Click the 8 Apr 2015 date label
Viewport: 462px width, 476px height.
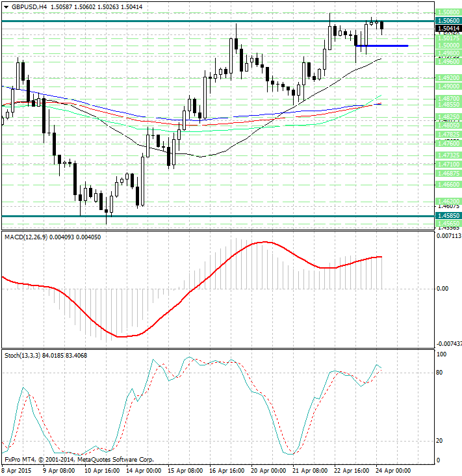pyautogui.click(x=18, y=469)
